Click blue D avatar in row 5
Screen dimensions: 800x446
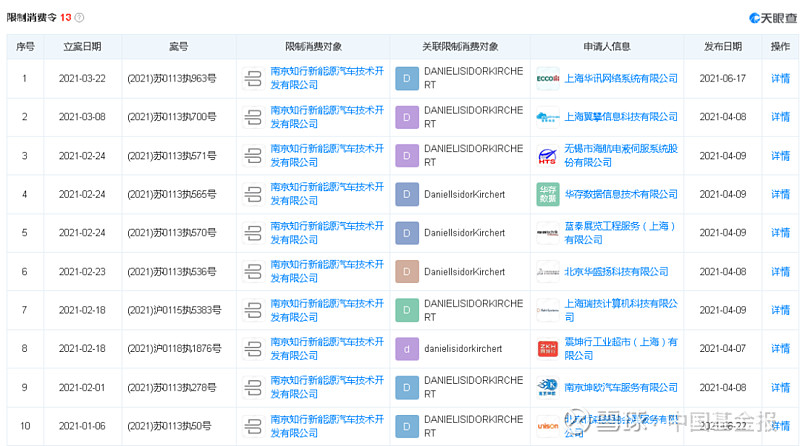tap(407, 233)
